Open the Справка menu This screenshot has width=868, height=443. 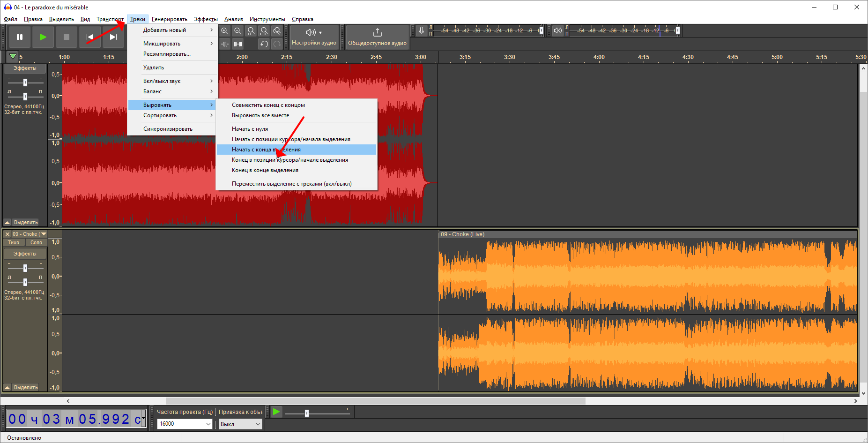302,19
